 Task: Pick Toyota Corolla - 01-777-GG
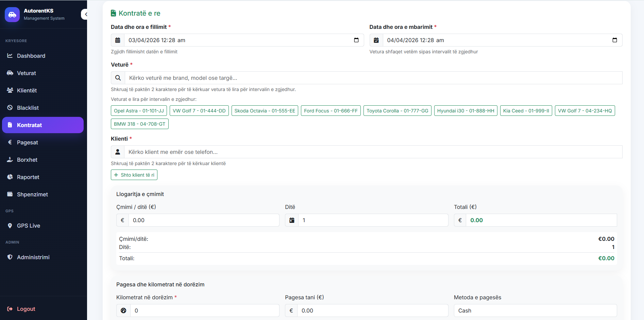pos(397,111)
